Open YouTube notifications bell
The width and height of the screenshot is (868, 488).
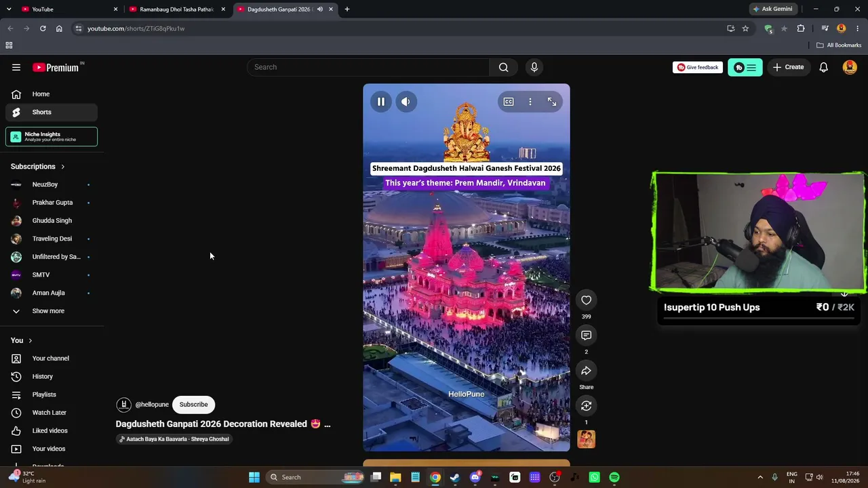pos(823,67)
